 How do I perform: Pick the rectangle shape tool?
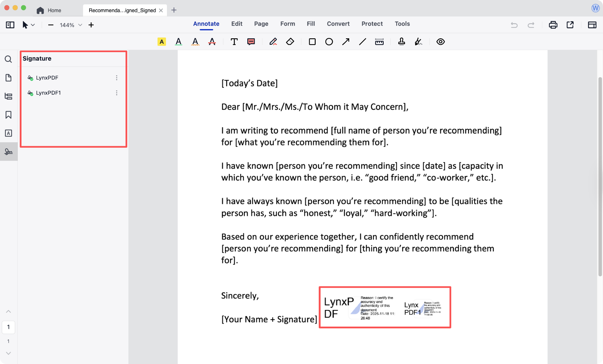[x=312, y=42]
